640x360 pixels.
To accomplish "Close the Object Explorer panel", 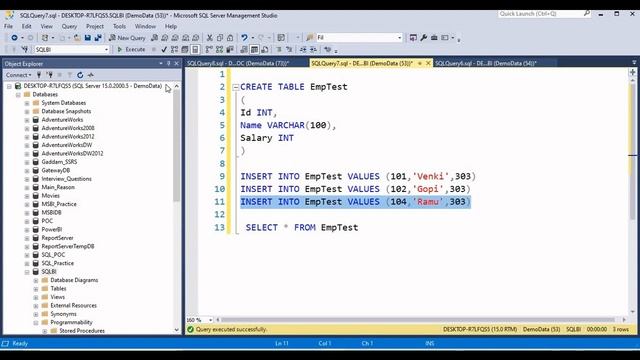I will 177,64.
